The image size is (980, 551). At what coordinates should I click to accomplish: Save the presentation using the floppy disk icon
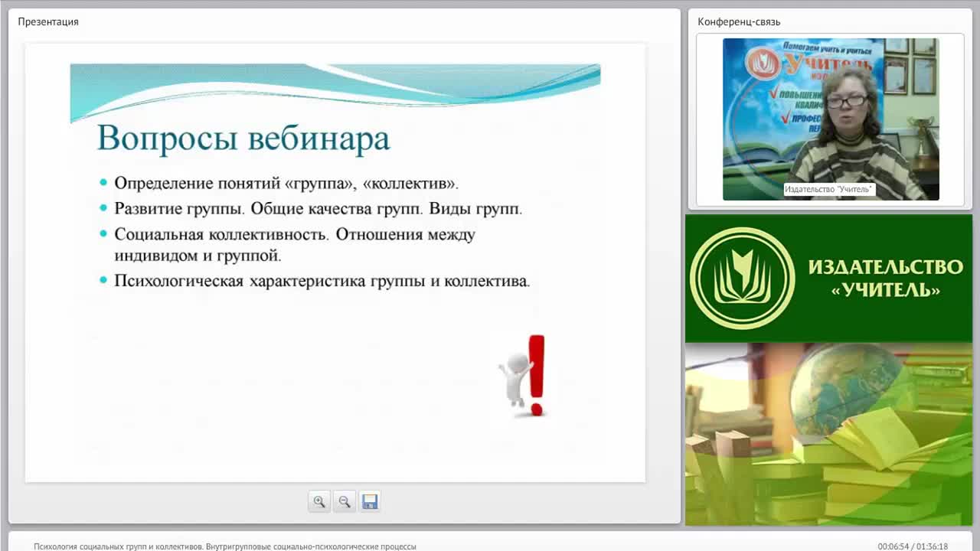tap(370, 501)
